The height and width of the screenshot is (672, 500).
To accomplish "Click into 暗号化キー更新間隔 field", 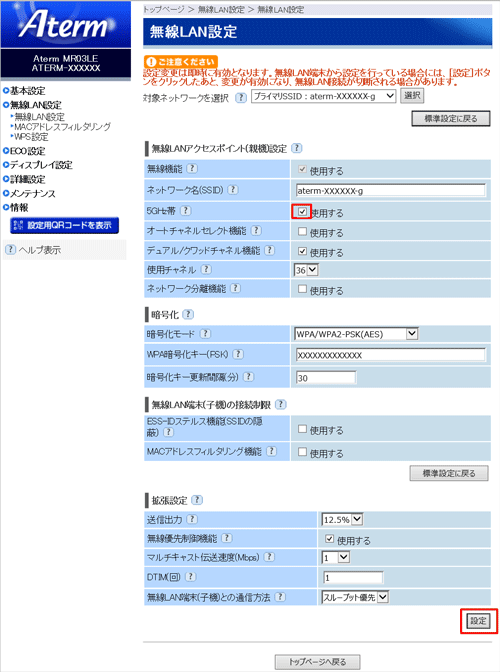I will [x=326, y=378].
